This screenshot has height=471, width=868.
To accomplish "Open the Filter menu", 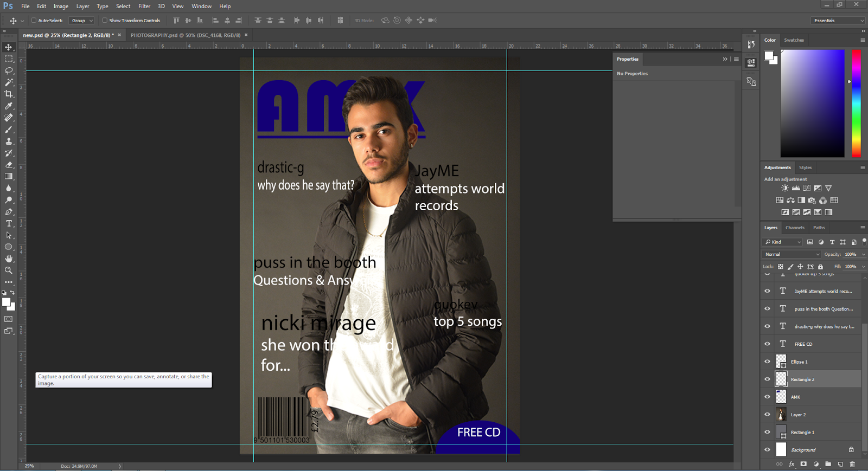I will 144,6.
